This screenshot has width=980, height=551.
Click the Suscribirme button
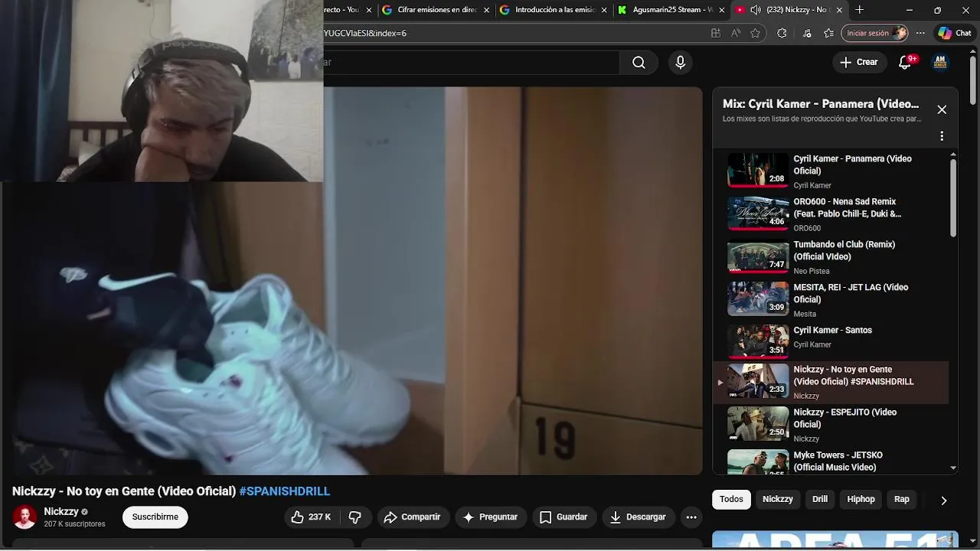point(155,517)
